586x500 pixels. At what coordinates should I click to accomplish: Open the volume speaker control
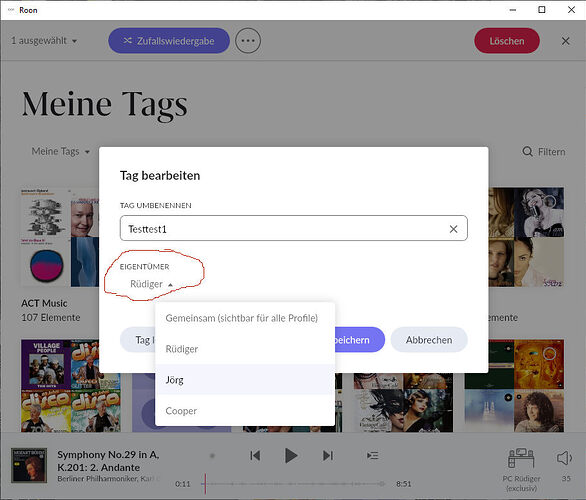[x=564, y=458]
